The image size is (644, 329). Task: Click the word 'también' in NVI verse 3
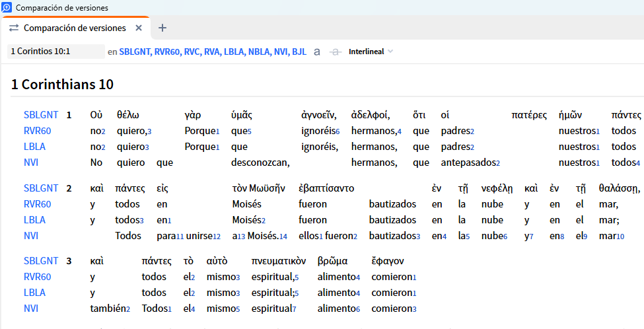tap(108, 309)
